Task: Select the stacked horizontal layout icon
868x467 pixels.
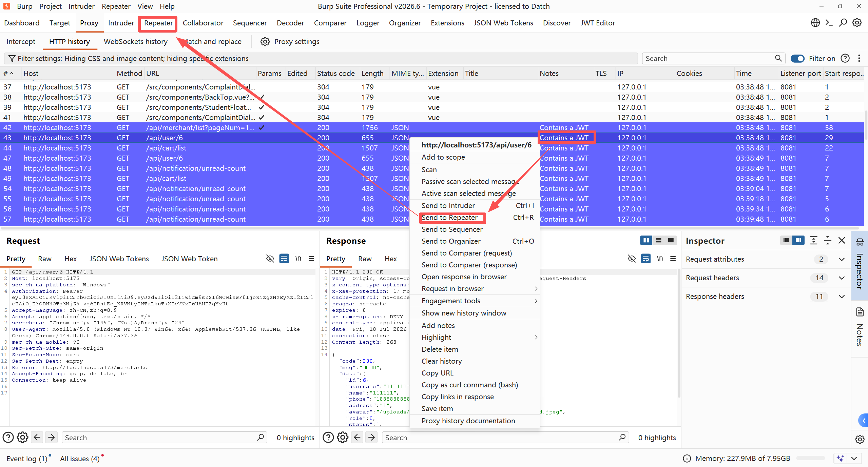Action: tap(659, 240)
